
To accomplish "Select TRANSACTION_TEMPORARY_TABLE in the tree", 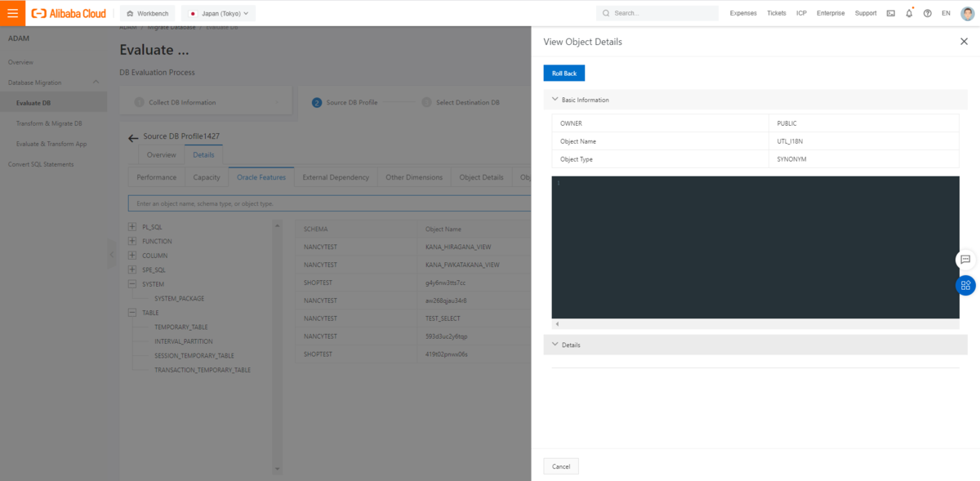I will tap(202, 370).
